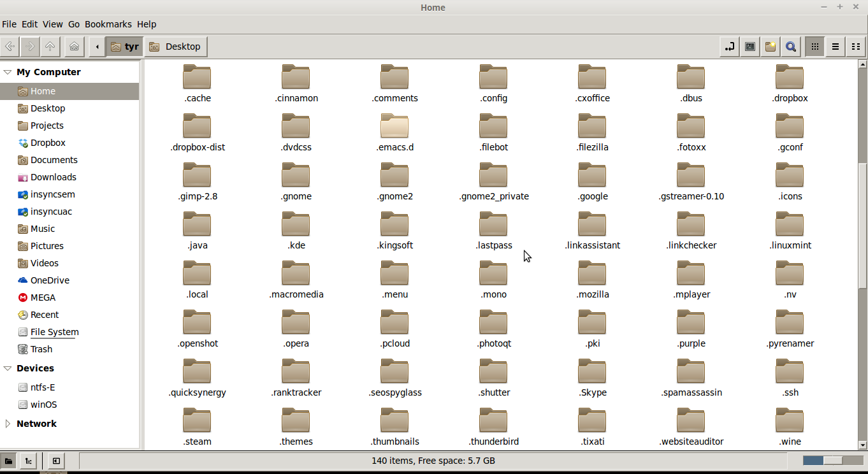This screenshot has height=474, width=868.
Task: Click the Home toolbar button
Action: [x=74, y=47]
